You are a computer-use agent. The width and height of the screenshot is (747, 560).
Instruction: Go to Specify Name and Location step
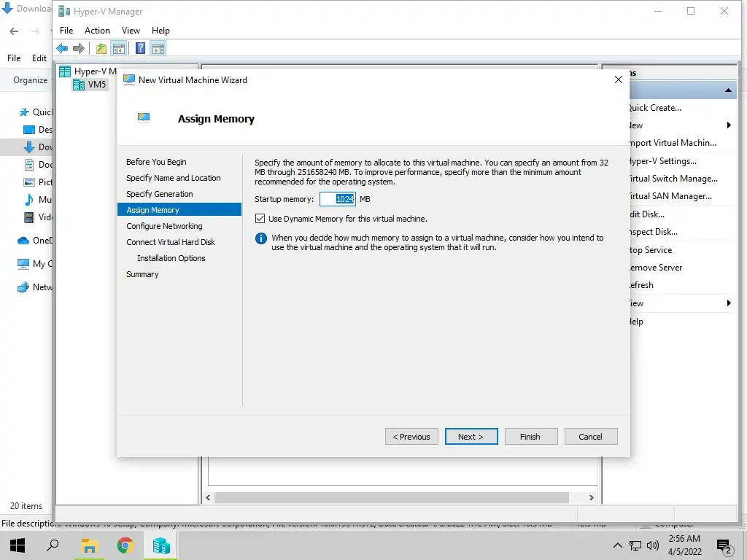coord(174,178)
